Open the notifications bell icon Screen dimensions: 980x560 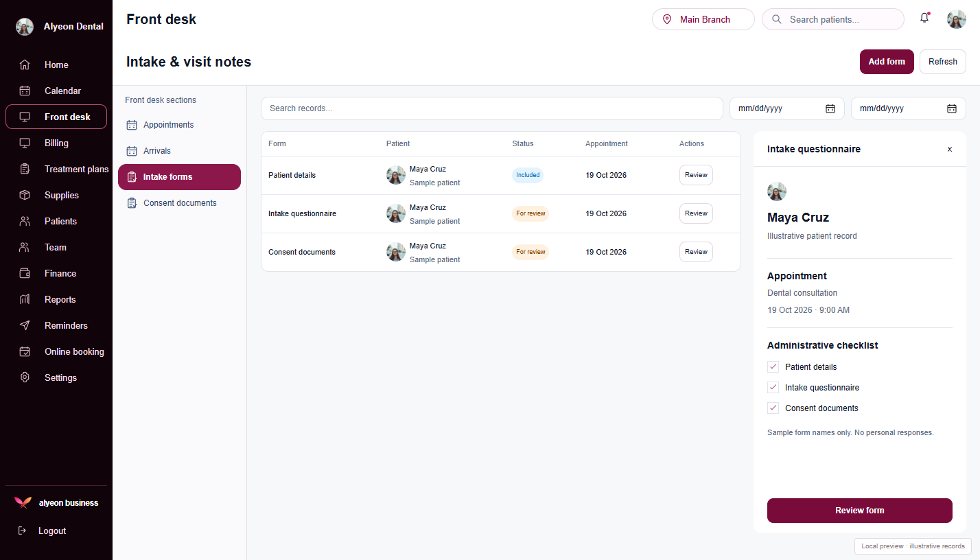pyautogui.click(x=924, y=19)
